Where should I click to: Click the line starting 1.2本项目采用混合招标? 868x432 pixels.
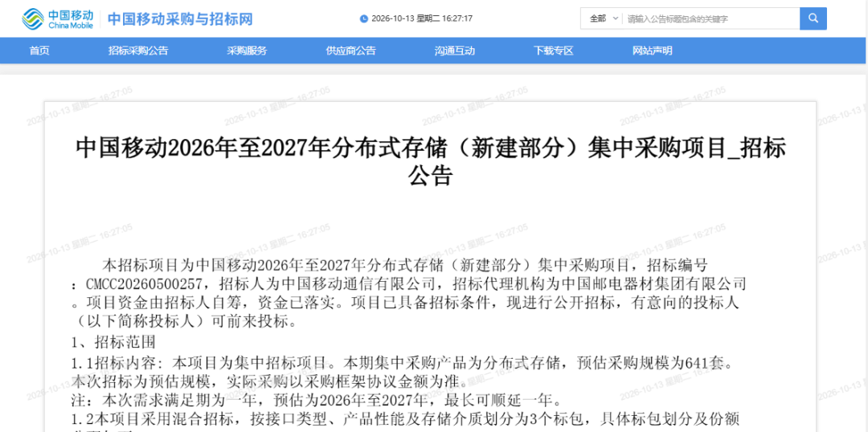coord(406,418)
